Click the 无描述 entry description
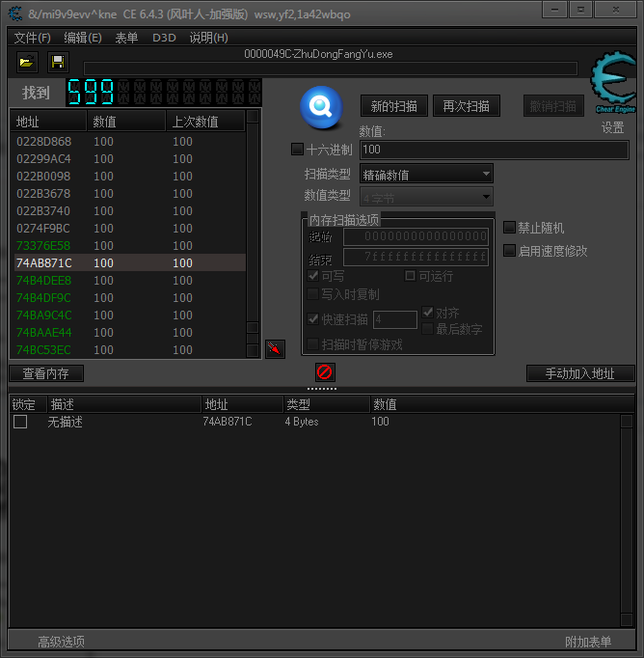Screen dimensions: 644x658 [x=65, y=422]
